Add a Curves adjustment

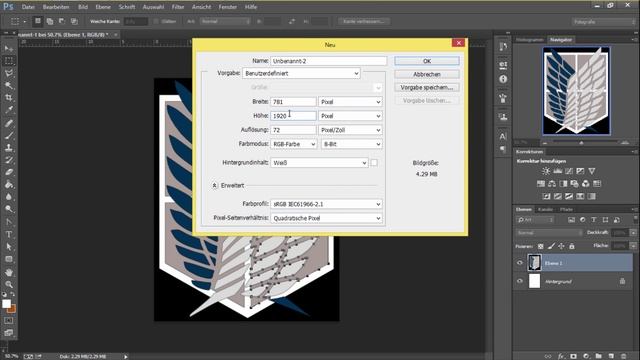click(569, 171)
